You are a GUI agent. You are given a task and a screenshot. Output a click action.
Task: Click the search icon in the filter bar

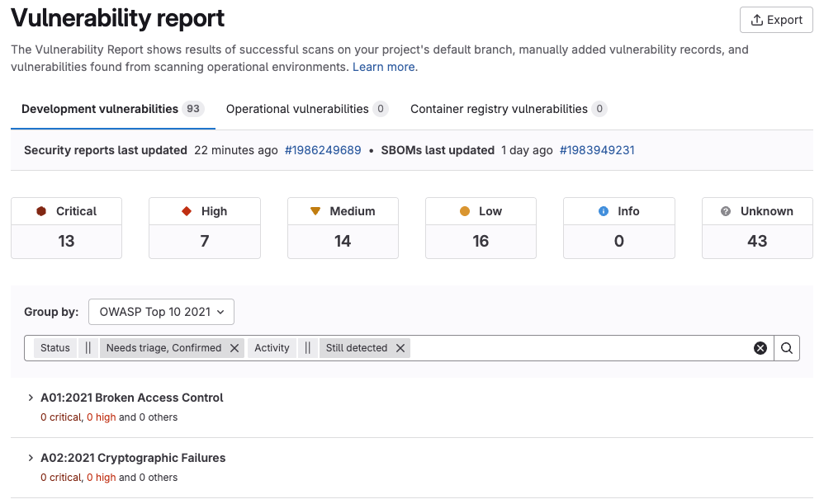click(786, 348)
